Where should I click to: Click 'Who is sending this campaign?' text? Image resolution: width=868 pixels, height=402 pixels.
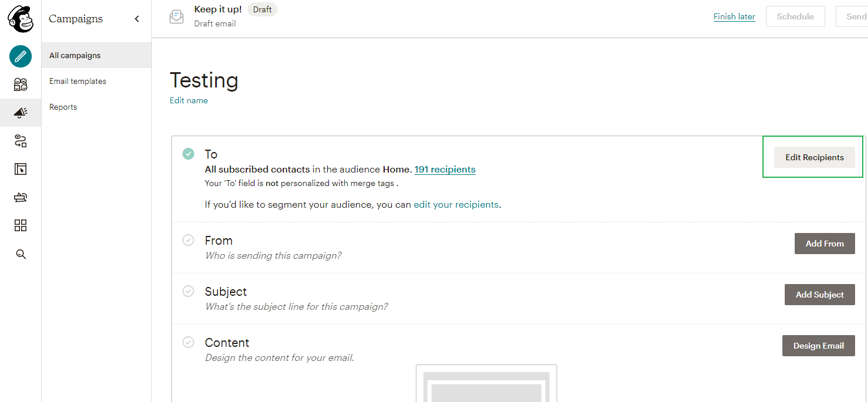(273, 256)
